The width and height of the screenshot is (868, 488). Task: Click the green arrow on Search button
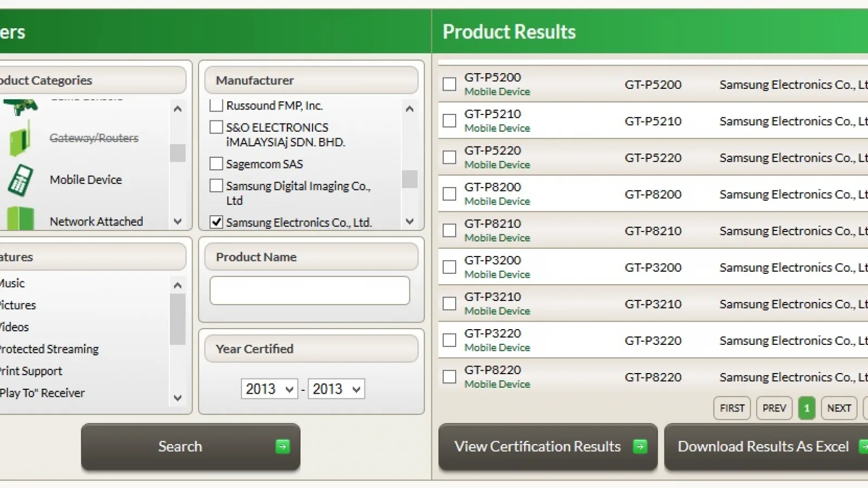283,446
